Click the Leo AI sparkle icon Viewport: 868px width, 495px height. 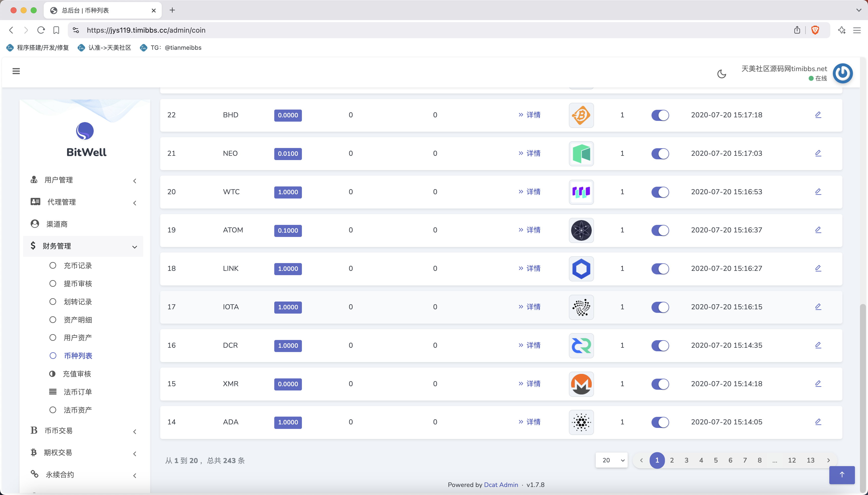841,30
